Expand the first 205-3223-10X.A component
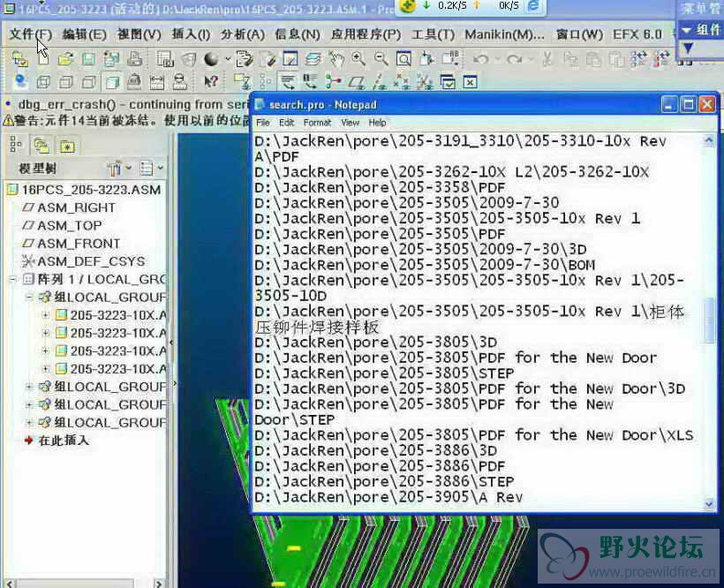Screen dimensions: 724x588 pyautogui.click(x=45, y=315)
